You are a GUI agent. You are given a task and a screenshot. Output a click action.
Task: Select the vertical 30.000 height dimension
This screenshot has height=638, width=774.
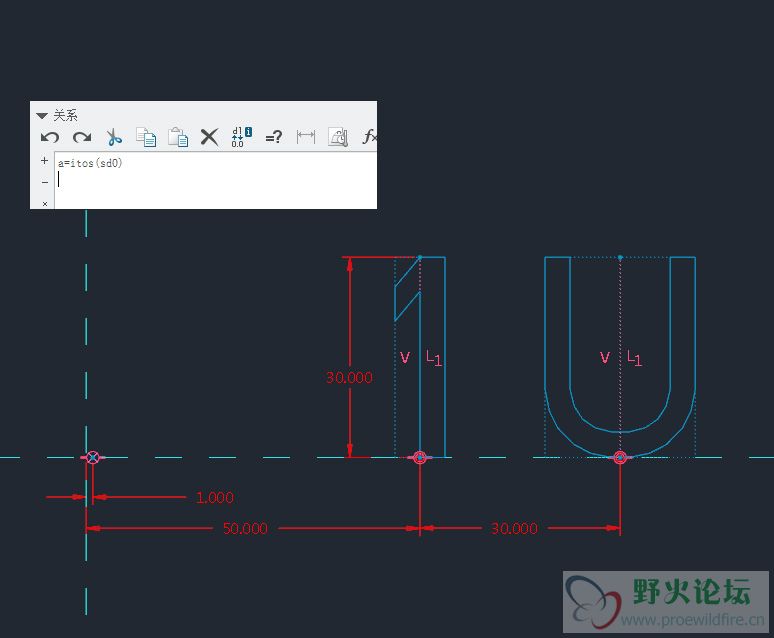point(349,378)
